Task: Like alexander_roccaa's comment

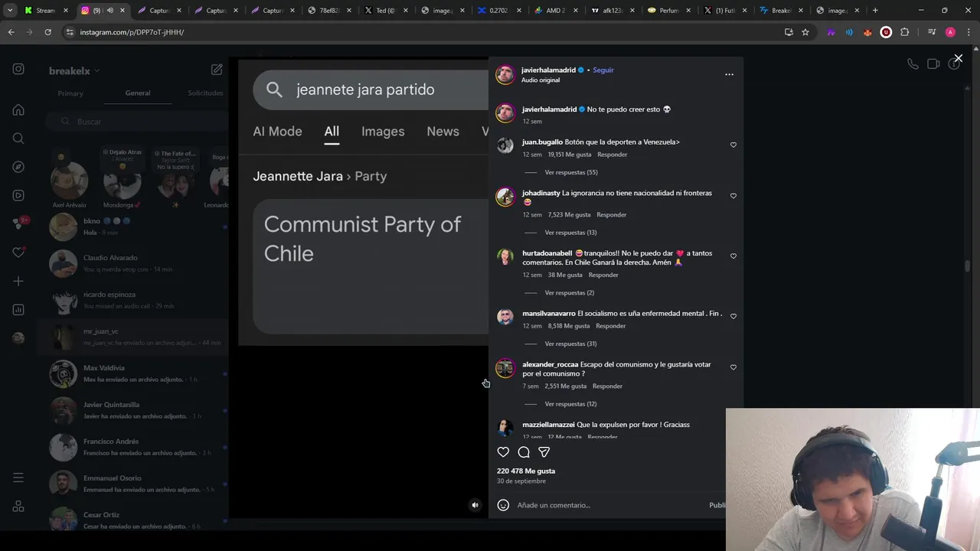Action: point(733,367)
